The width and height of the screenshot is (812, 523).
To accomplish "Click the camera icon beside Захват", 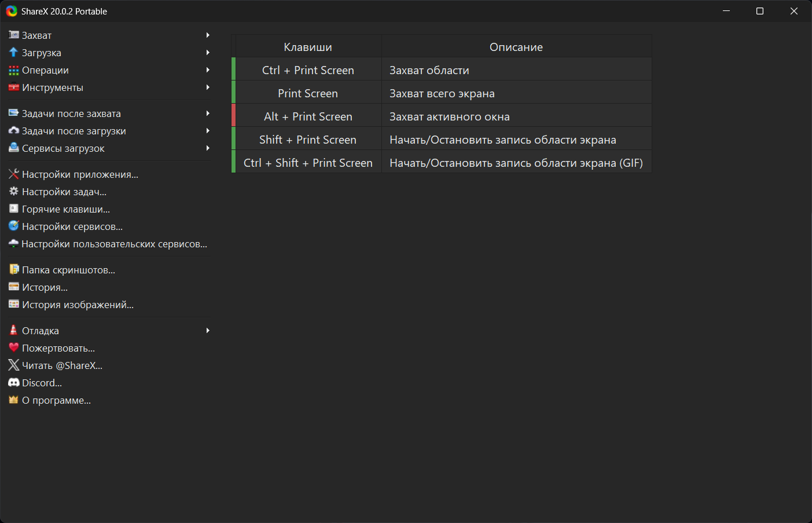I will pos(14,35).
